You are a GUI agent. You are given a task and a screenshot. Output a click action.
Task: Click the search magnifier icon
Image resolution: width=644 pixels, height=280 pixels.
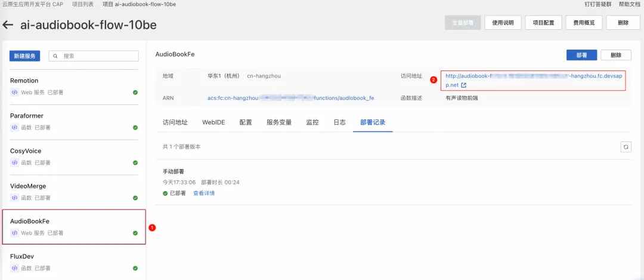(x=55, y=56)
